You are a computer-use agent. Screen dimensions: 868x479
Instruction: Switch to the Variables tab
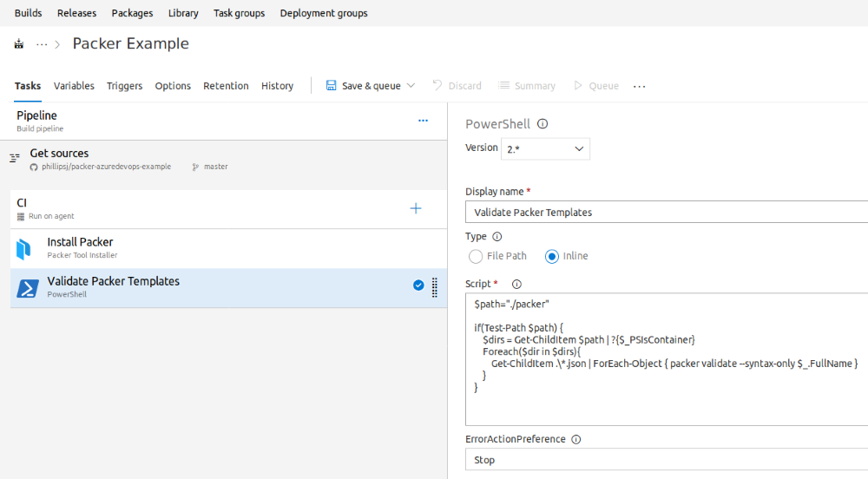pos(74,86)
